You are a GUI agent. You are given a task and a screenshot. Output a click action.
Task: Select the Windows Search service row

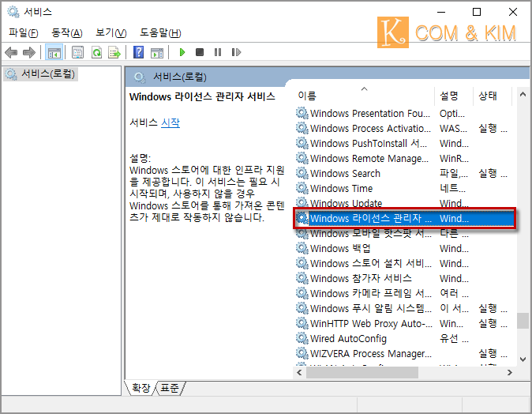click(404, 173)
